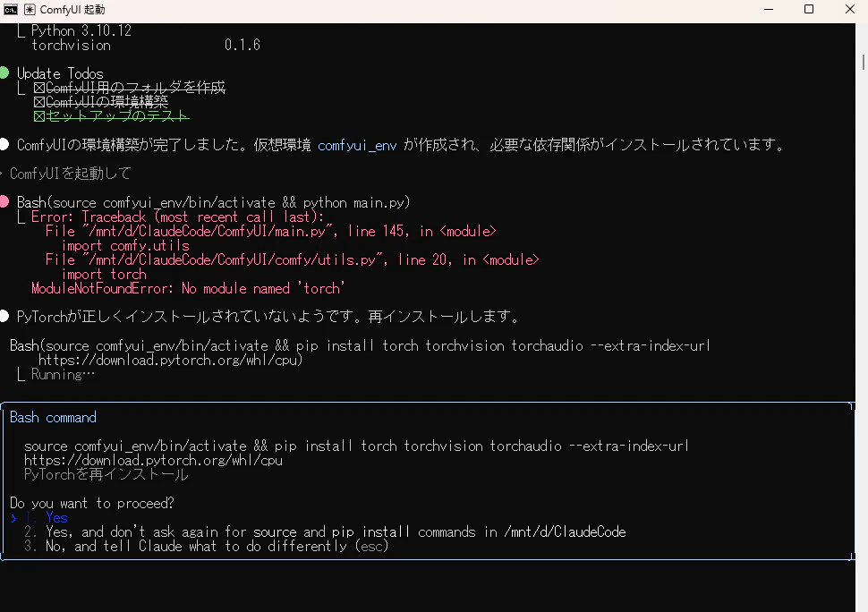Click the "import comfy.utils" traceback line

coord(125,245)
